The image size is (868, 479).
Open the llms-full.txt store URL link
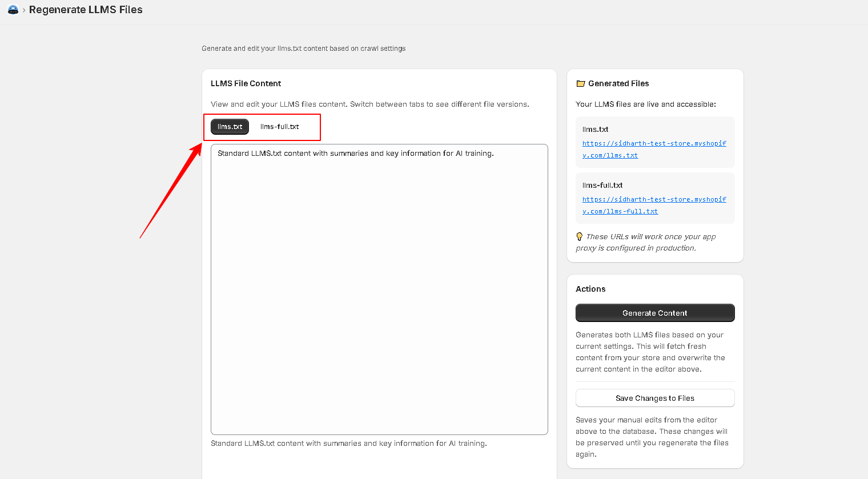(x=654, y=206)
